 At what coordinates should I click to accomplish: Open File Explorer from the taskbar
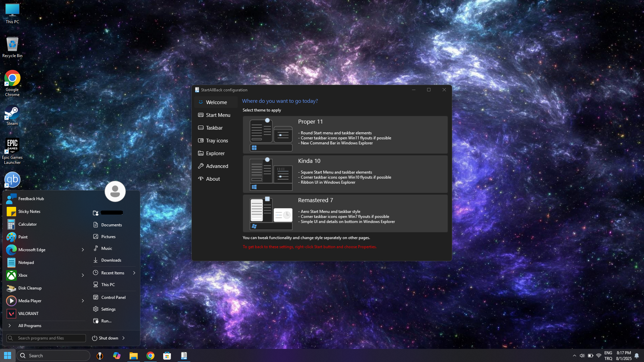click(134, 356)
